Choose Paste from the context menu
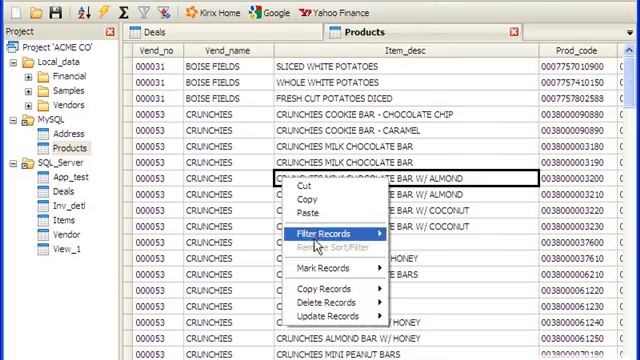Image resolution: width=640 pixels, height=360 pixels. coord(335,213)
